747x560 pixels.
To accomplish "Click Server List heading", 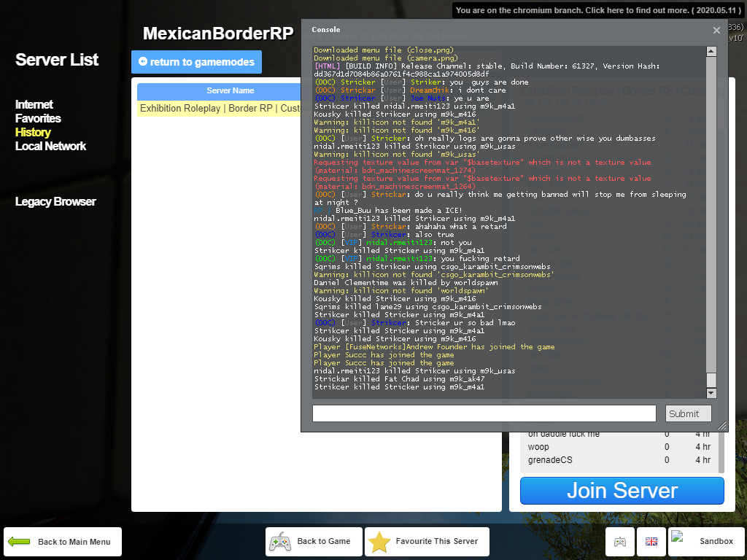I will [57, 60].
